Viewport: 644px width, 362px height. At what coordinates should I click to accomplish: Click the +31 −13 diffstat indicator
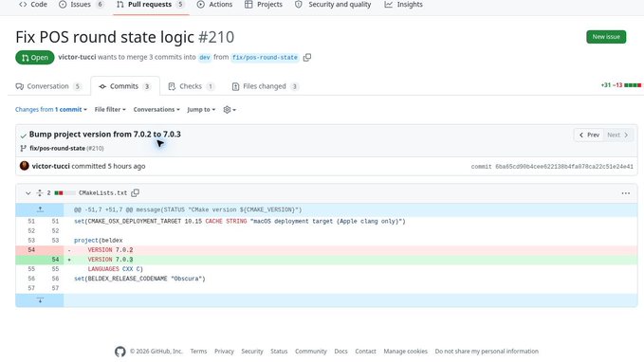[620, 85]
